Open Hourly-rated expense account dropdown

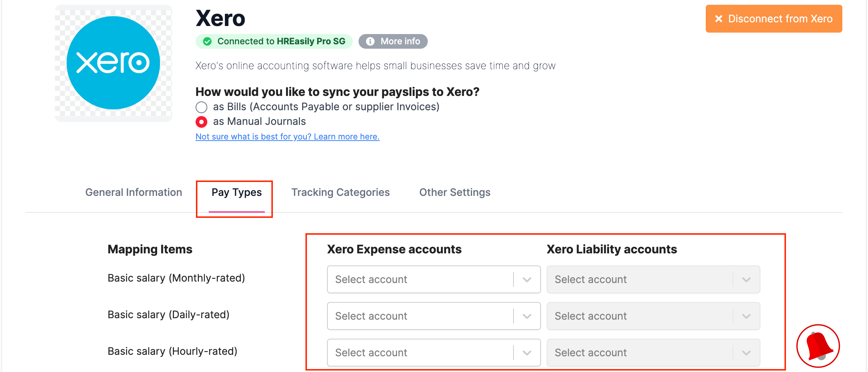tap(434, 353)
